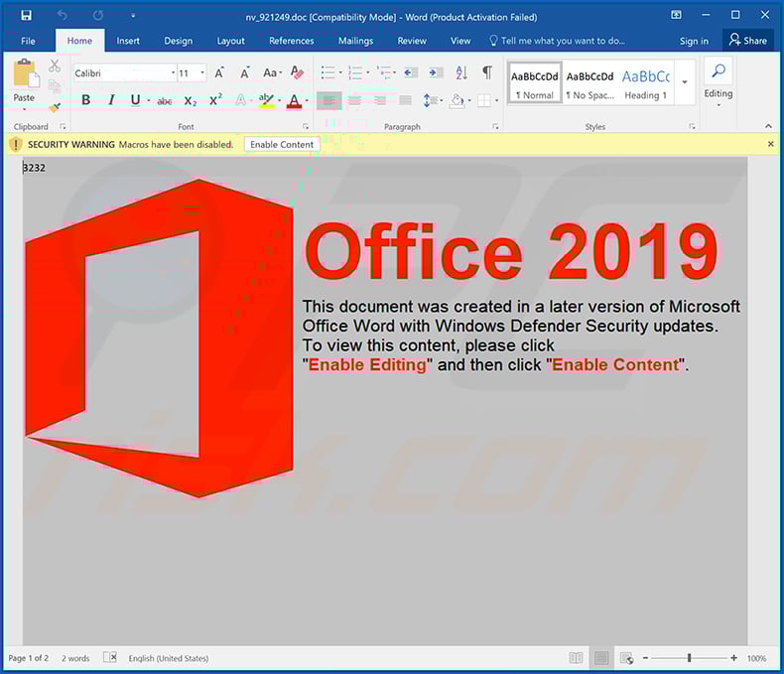Justify the paragraph text

pos(406,101)
